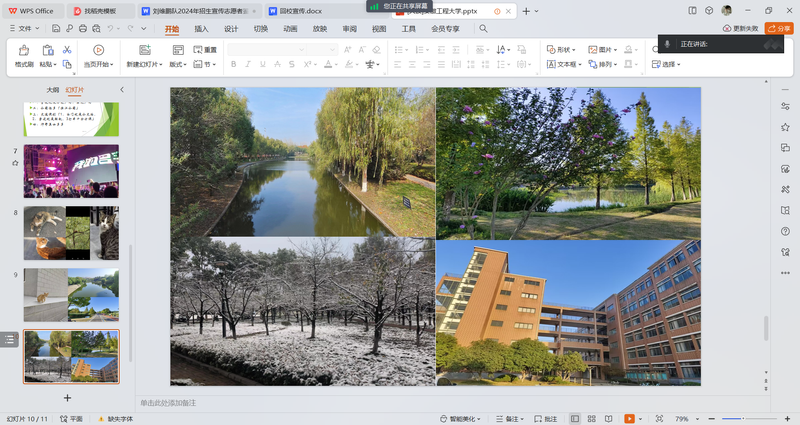Viewport: 800px width, 425px height.
Task: Open the Shapes (形状) dropdown
Action: tap(565, 49)
